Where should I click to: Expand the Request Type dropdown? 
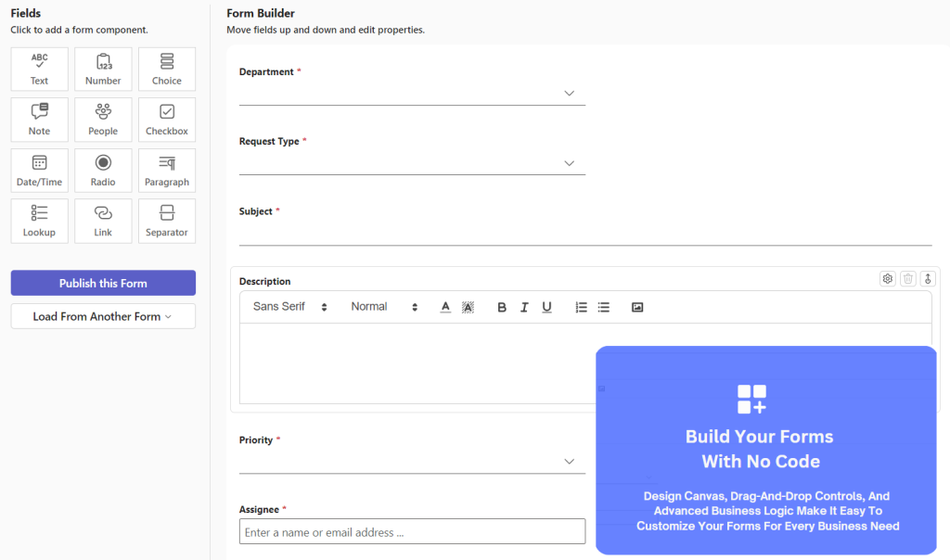412,163
